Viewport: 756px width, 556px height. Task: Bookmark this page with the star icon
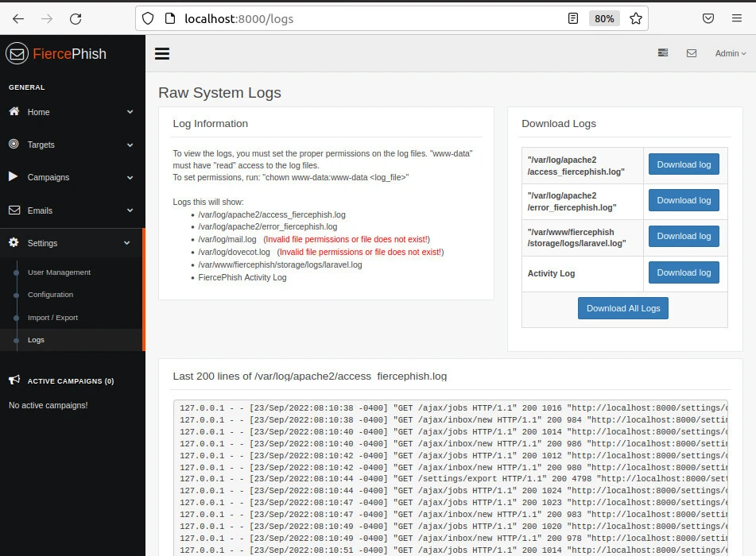pyautogui.click(x=635, y=18)
